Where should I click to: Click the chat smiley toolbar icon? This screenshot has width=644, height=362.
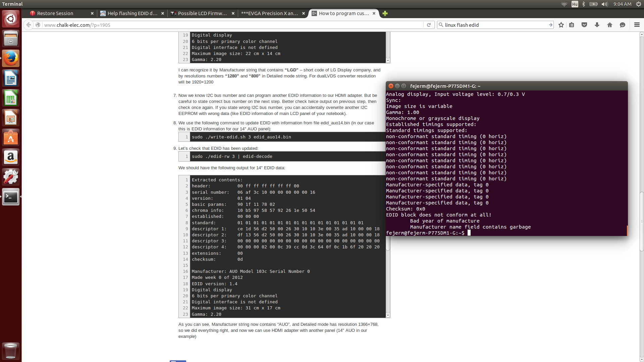coord(623,25)
